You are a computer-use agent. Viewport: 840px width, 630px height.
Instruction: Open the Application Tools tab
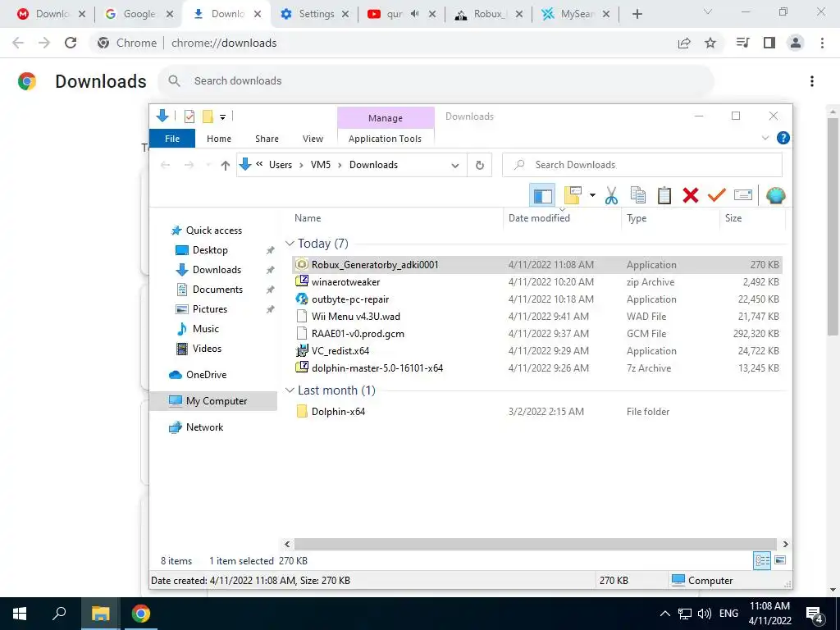[x=386, y=138]
